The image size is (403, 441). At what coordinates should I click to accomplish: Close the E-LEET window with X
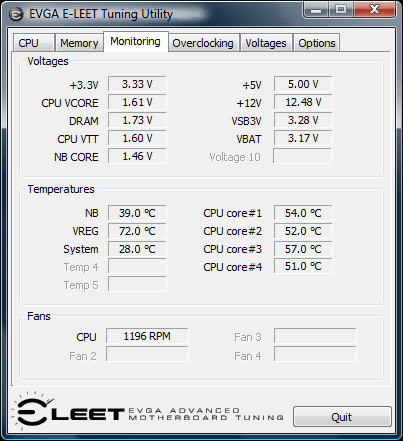(x=375, y=10)
